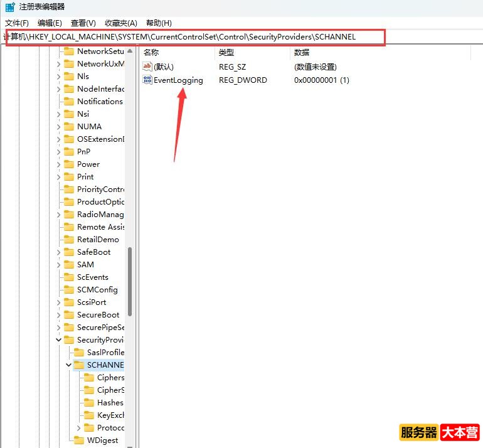Select the SCHANNEL folder icon
The width and height of the screenshot is (483, 448).
point(79,365)
